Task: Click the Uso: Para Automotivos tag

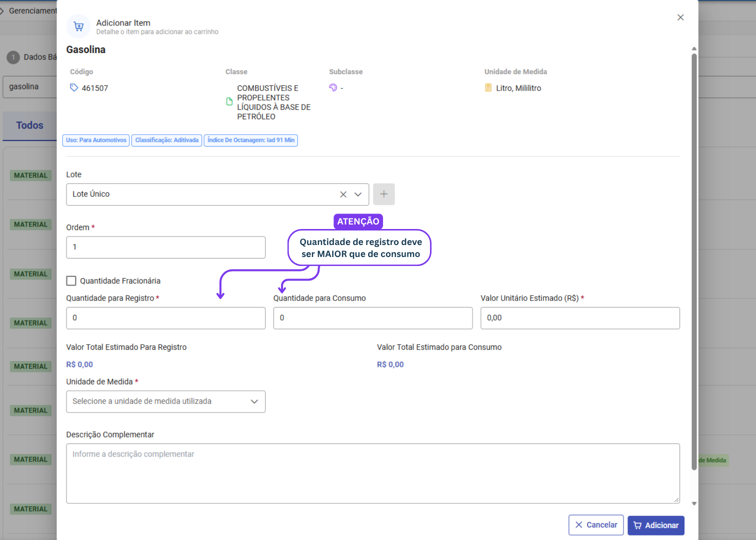Action: click(96, 140)
